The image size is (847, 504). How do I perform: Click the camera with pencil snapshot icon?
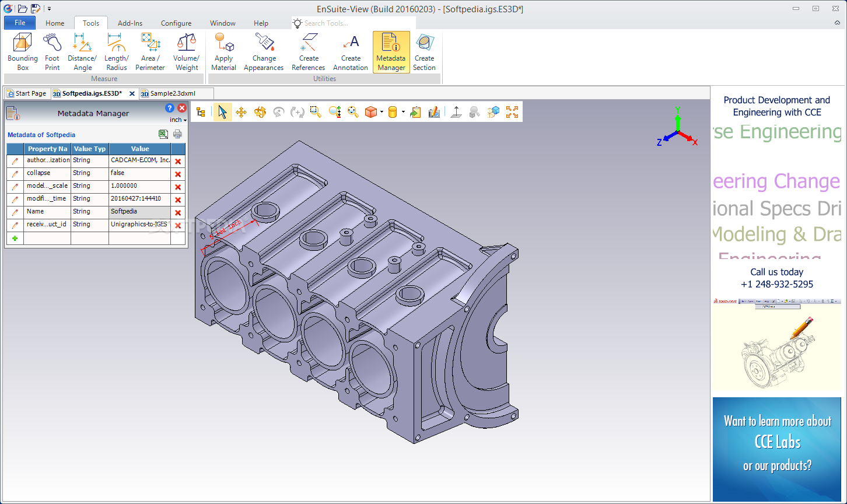[434, 112]
